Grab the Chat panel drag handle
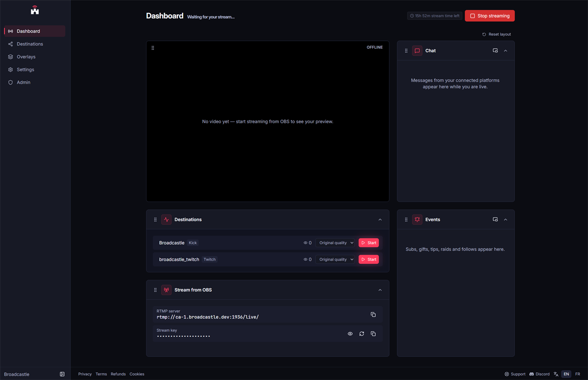 tap(406, 51)
